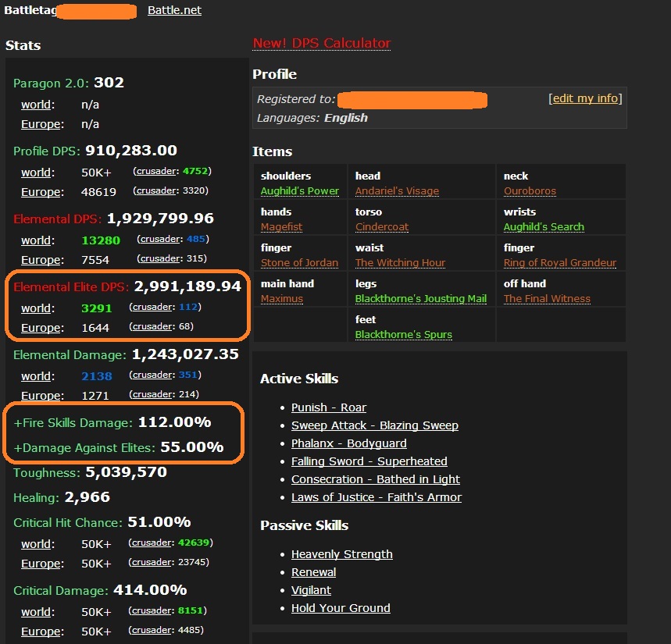Open Blackthorne's Spurs feet item
Screen dimensions: 671x644
(403, 334)
